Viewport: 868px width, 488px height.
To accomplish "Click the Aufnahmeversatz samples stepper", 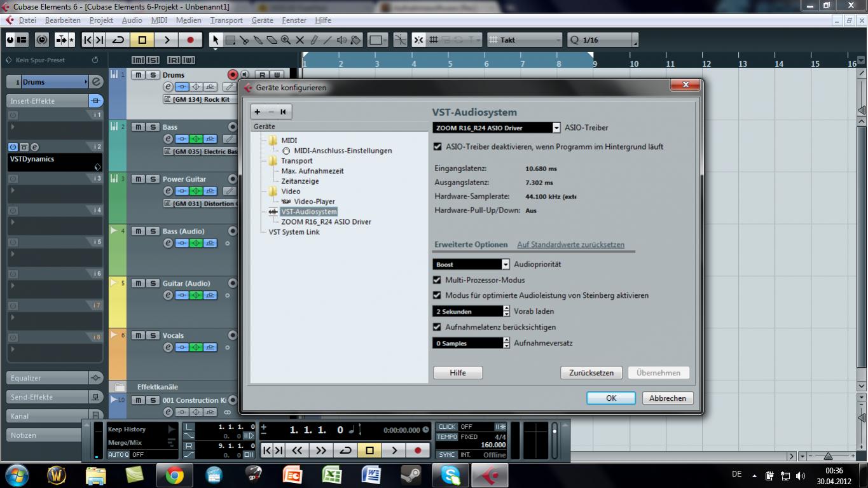I will pos(506,344).
